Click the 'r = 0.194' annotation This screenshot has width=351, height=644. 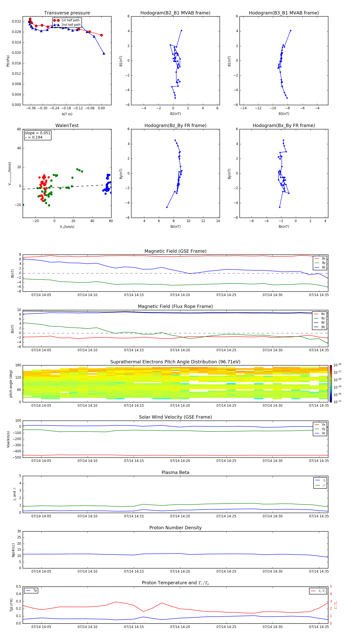34,137
